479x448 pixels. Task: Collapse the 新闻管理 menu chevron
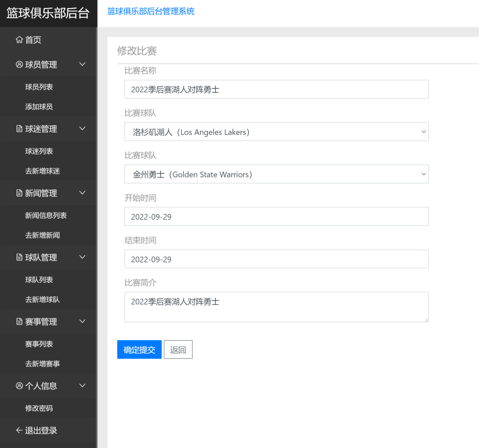coord(82,193)
